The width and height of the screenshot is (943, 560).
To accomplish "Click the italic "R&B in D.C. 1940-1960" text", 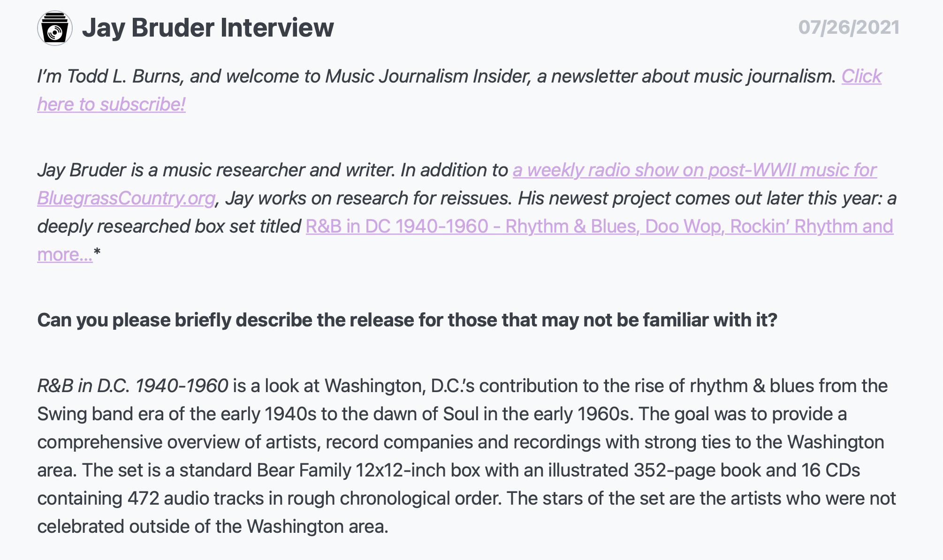I will (133, 386).
